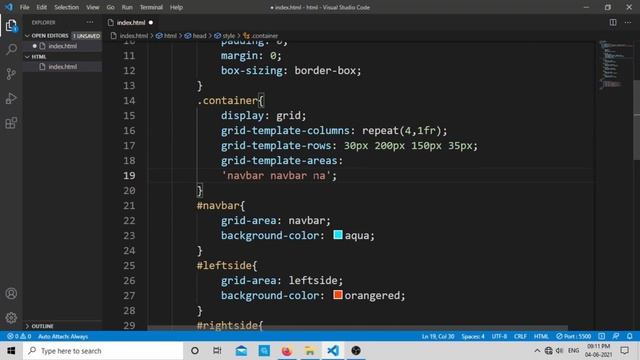Open the Explorer view in activity bar
640x360 pixels.
[11, 26]
